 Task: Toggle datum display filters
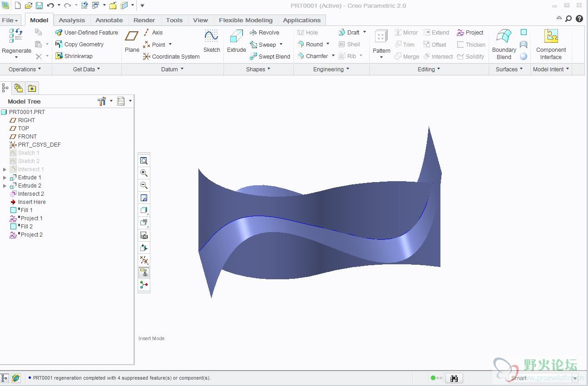(144, 260)
